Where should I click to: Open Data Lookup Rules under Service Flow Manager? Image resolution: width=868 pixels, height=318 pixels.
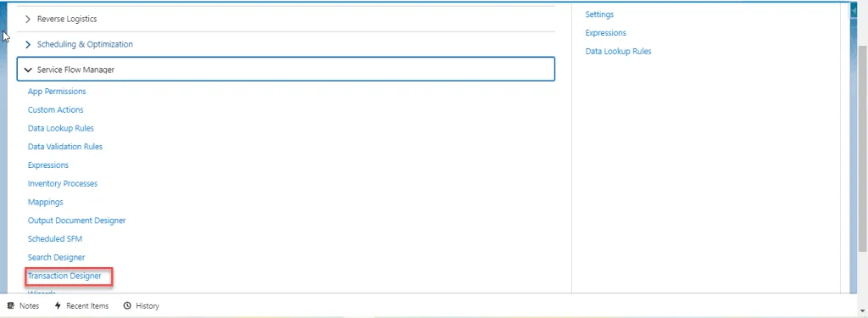[x=61, y=128]
